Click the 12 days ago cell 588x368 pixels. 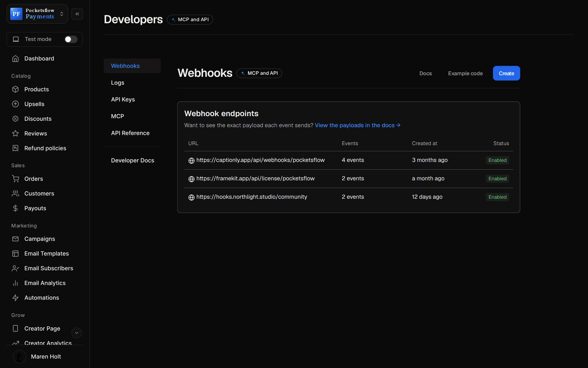[427, 197]
